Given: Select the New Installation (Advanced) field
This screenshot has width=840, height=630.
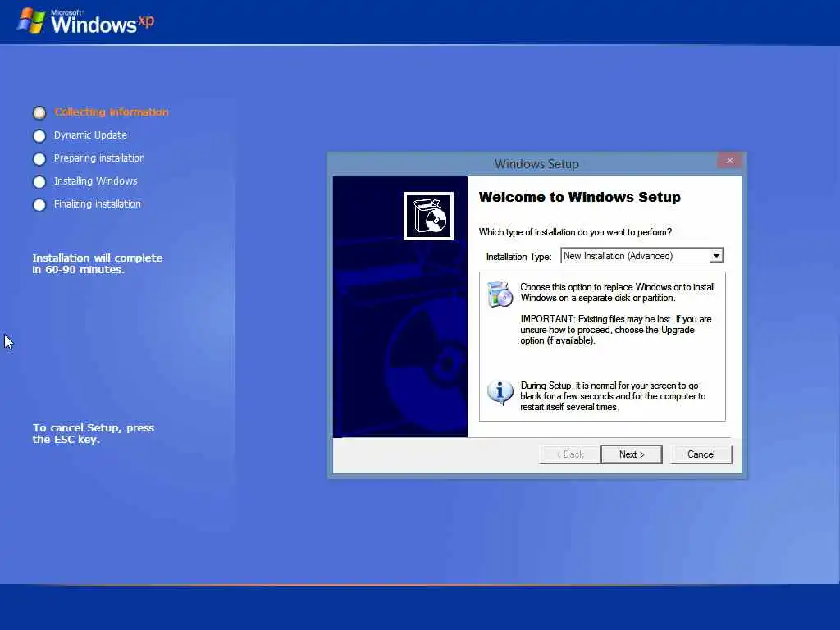Looking at the screenshot, I should (x=641, y=256).
